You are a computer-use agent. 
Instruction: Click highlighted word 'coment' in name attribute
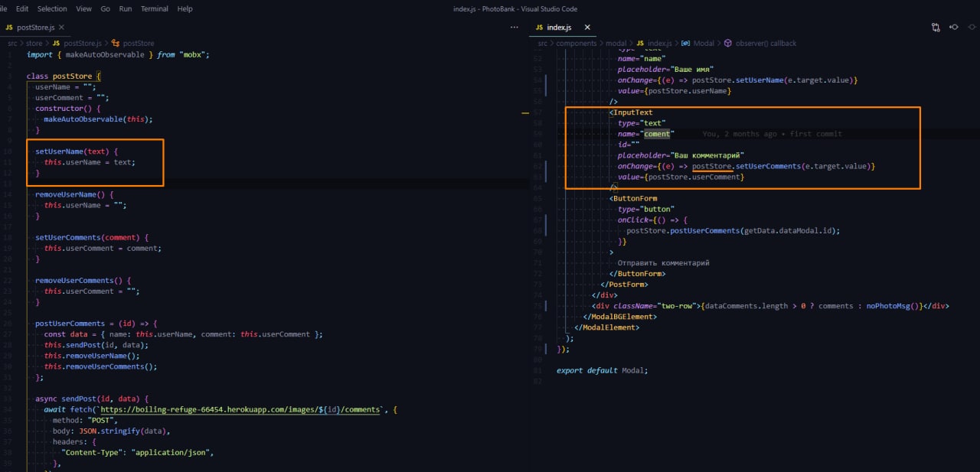[657, 134]
